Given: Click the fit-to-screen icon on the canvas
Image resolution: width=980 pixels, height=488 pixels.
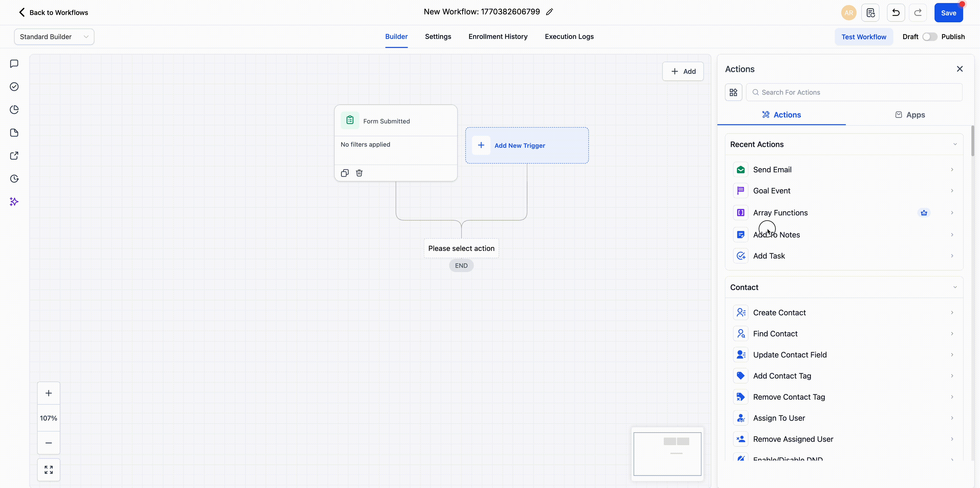Looking at the screenshot, I should coord(48,470).
